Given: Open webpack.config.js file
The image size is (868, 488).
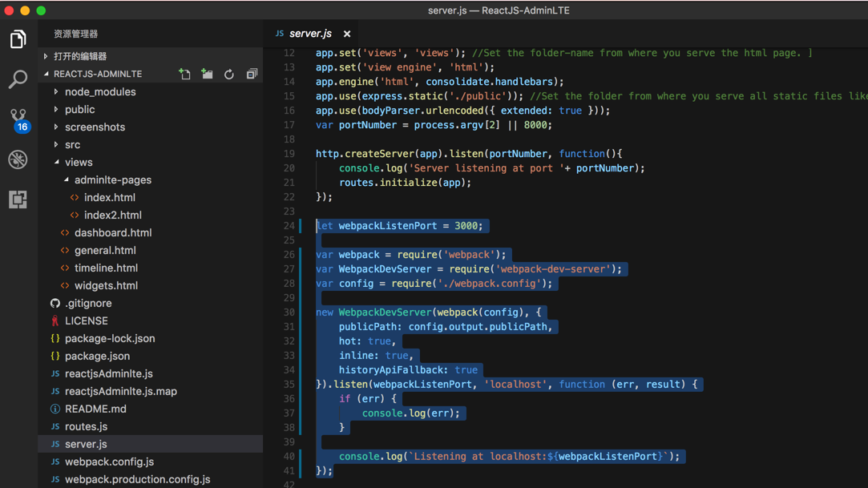Looking at the screenshot, I should click(x=109, y=462).
